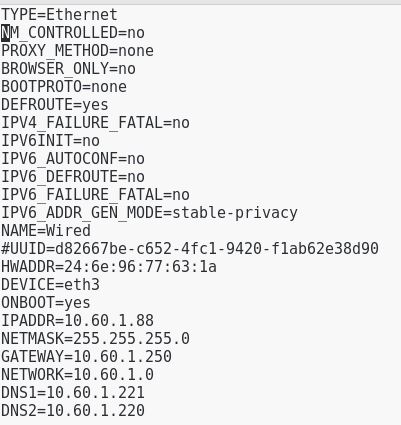Viewport: 401px width, 425px height.
Task: Click the TYPE=Ethernet line
Action: (59, 15)
